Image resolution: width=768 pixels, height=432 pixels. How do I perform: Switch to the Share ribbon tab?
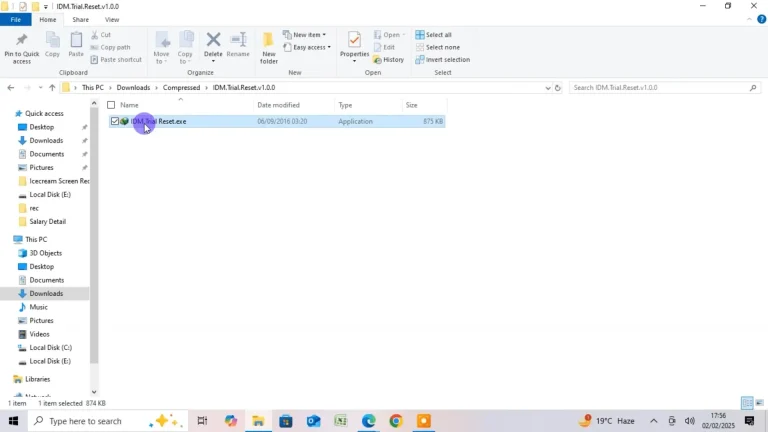point(80,20)
